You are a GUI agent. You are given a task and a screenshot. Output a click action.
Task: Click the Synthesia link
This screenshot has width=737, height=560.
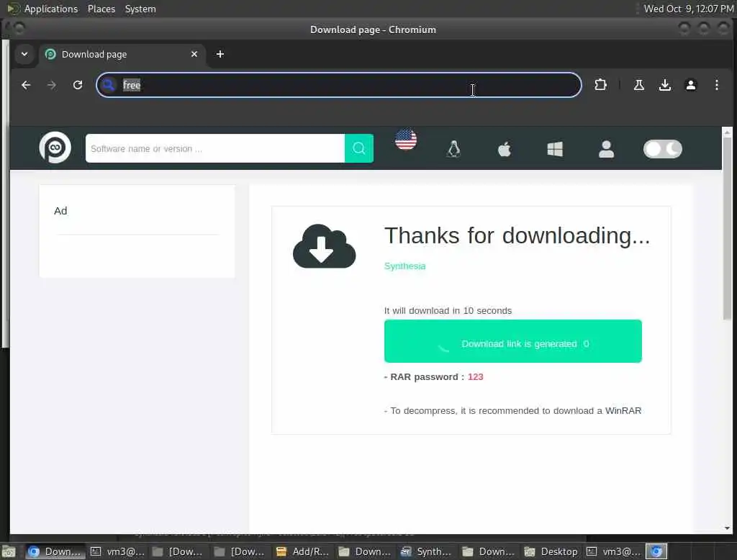point(404,266)
